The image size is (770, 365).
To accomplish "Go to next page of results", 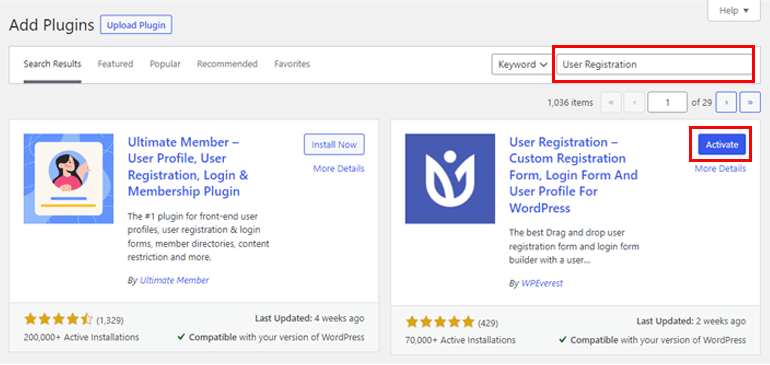I will (726, 103).
